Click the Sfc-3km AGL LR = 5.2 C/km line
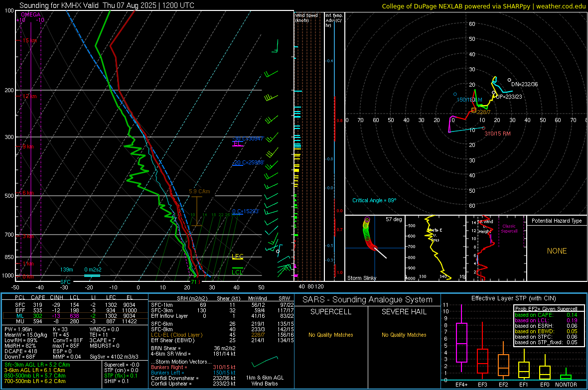The height and width of the screenshot is (390, 588). click(x=37, y=365)
